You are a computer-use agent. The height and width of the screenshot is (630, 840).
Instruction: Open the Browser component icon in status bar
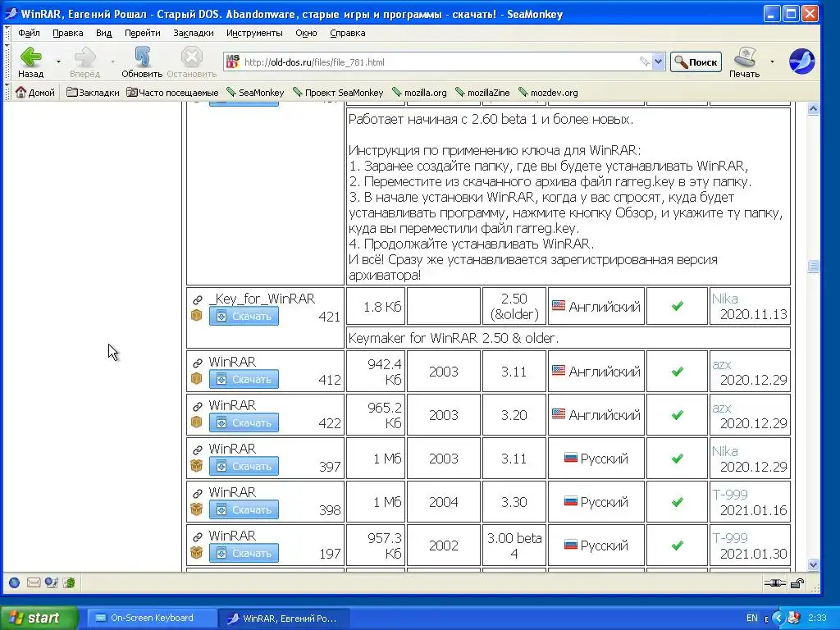(15, 582)
